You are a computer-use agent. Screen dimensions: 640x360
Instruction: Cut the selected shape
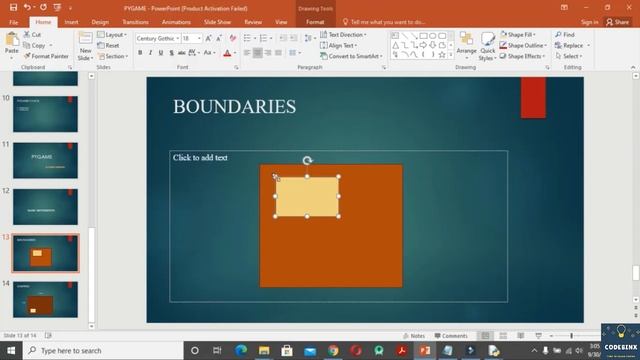pyautogui.click(x=32, y=35)
